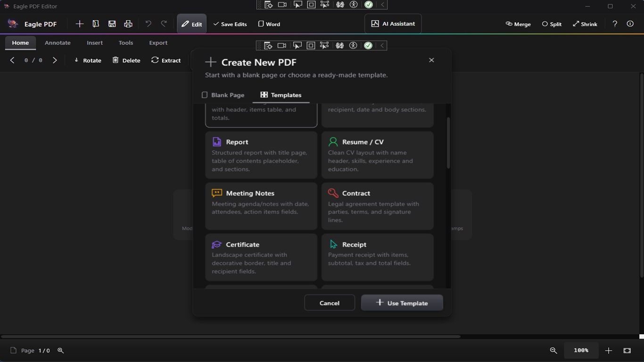This screenshot has height=362, width=644.
Task: Select the Rotate page tool
Action: pyautogui.click(x=87, y=60)
